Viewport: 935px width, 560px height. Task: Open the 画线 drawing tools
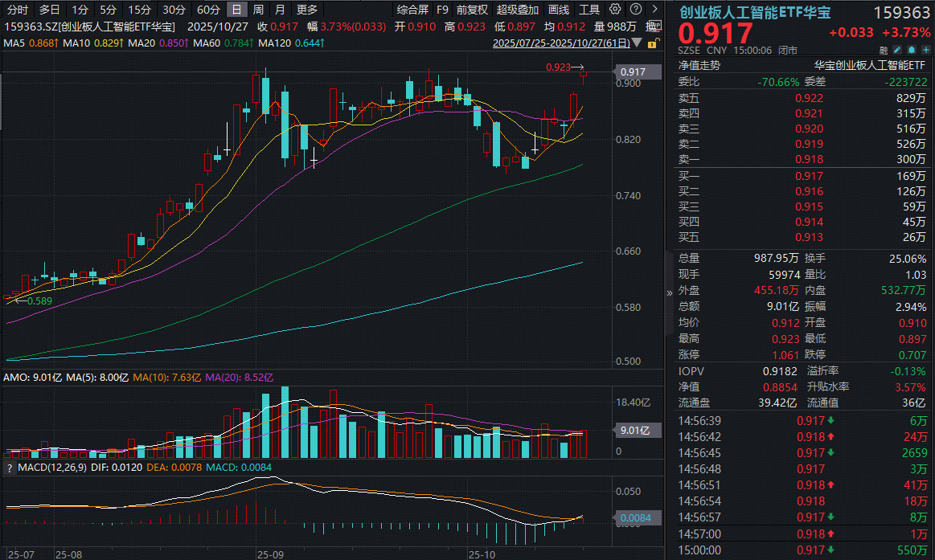tap(559, 10)
